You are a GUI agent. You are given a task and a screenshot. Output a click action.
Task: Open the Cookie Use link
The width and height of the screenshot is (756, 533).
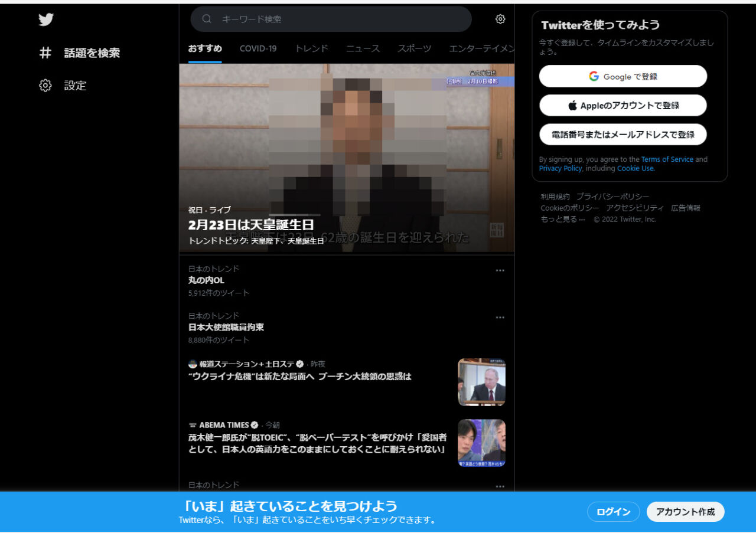pyautogui.click(x=635, y=168)
